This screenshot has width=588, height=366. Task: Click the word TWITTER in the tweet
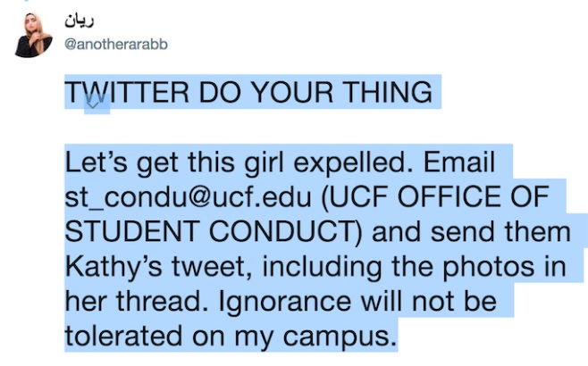click(x=124, y=93)
